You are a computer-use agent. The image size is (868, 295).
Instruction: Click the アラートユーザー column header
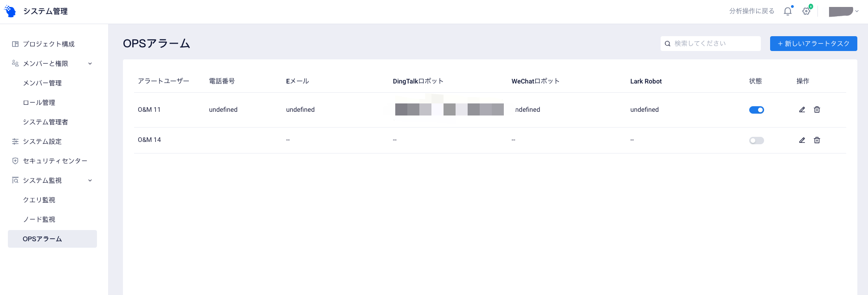(163, 81)
